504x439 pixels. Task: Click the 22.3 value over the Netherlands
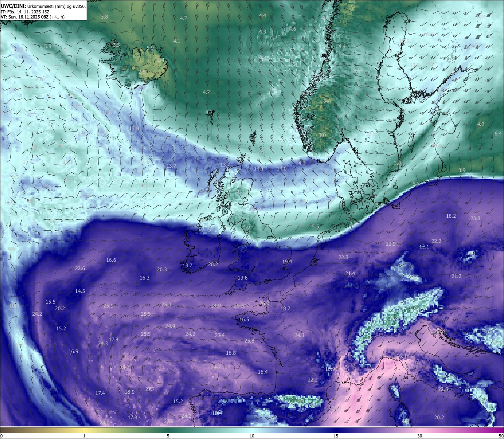343,257
